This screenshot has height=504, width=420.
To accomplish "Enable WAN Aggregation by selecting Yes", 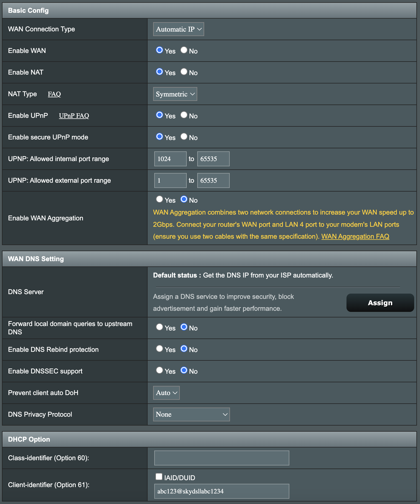I will point(160,199).
